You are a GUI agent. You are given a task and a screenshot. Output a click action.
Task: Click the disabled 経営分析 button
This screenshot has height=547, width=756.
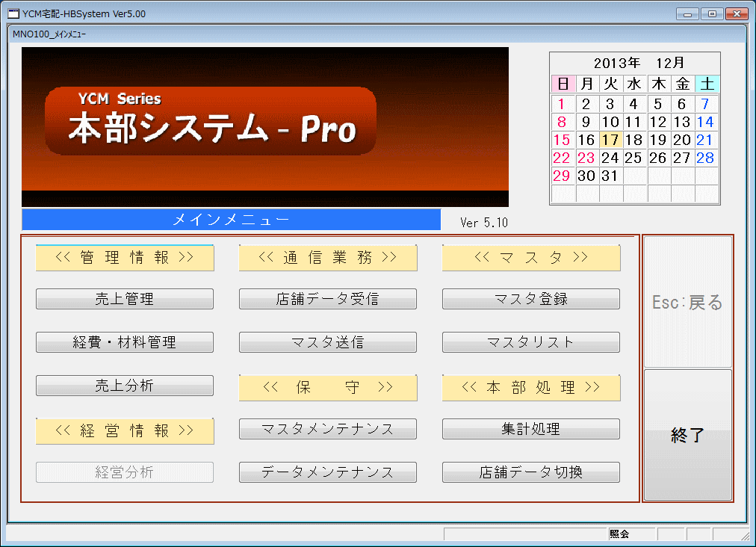(x=125, y=472)
